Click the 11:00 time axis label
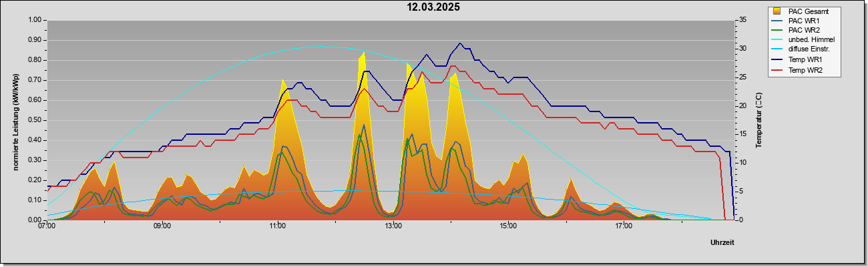 click(x=277, y=226)
